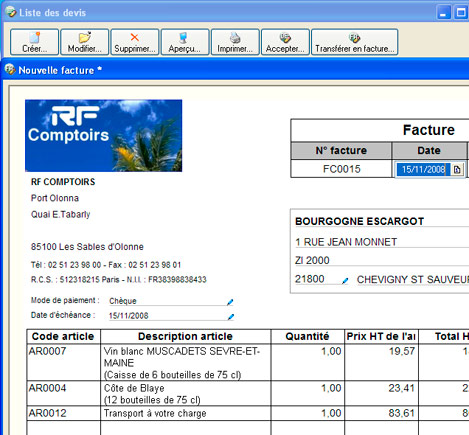
Task: Click the price 19,57 cell
Action: point(381,362)
